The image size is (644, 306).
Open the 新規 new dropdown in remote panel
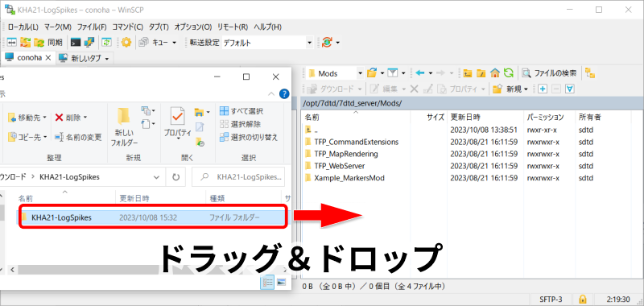[x=511, y=89]
